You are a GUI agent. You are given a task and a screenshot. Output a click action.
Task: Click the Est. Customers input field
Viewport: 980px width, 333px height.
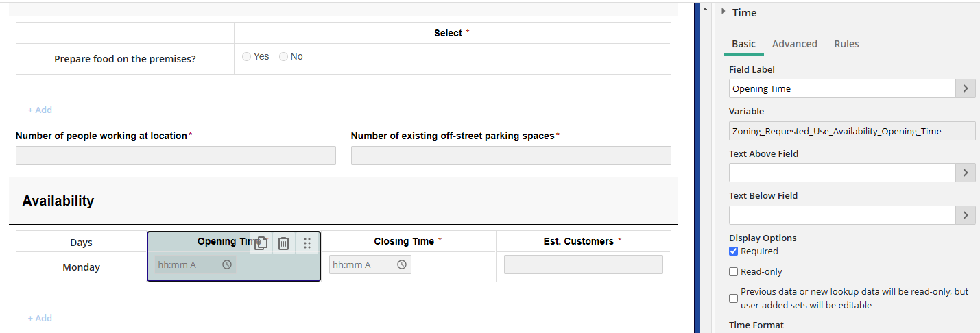pyautogui.click(x=583, y=264)
